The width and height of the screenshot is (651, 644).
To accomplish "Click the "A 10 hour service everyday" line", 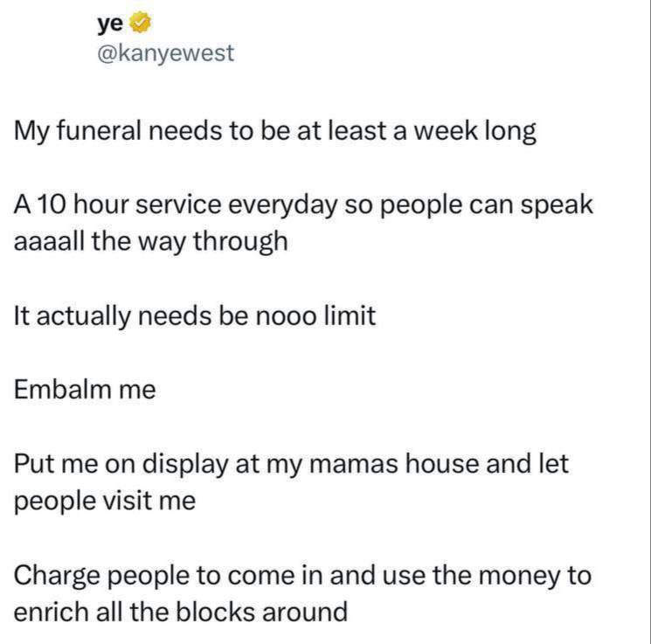I will 303,205.
